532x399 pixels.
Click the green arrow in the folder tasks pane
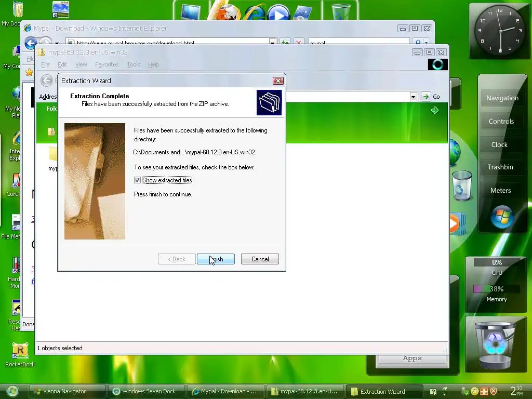pyautogui.click(x=435, y=110)
